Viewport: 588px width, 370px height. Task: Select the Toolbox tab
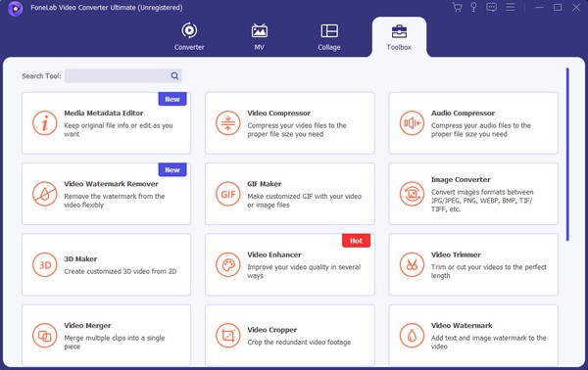(399, 36)
